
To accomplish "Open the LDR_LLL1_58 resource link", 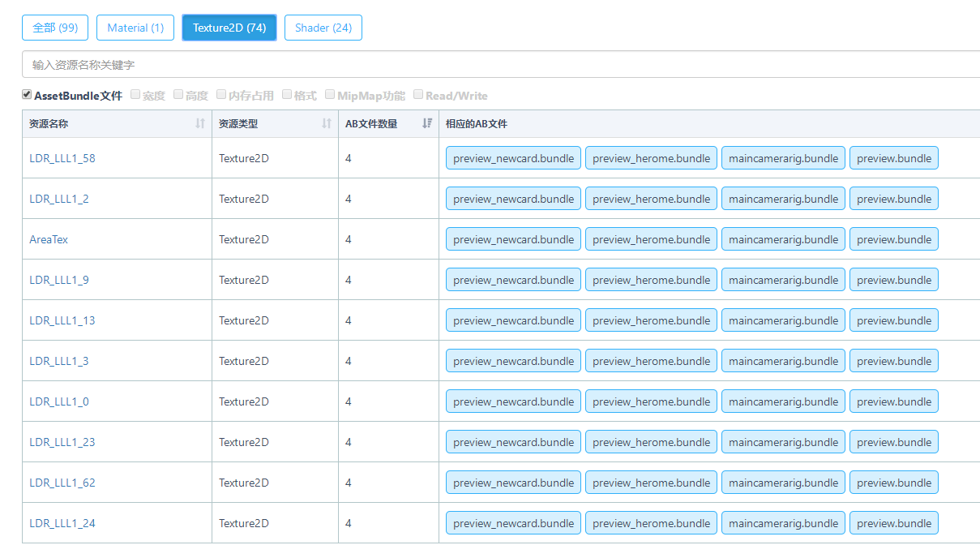I will (x=62, y=158).
